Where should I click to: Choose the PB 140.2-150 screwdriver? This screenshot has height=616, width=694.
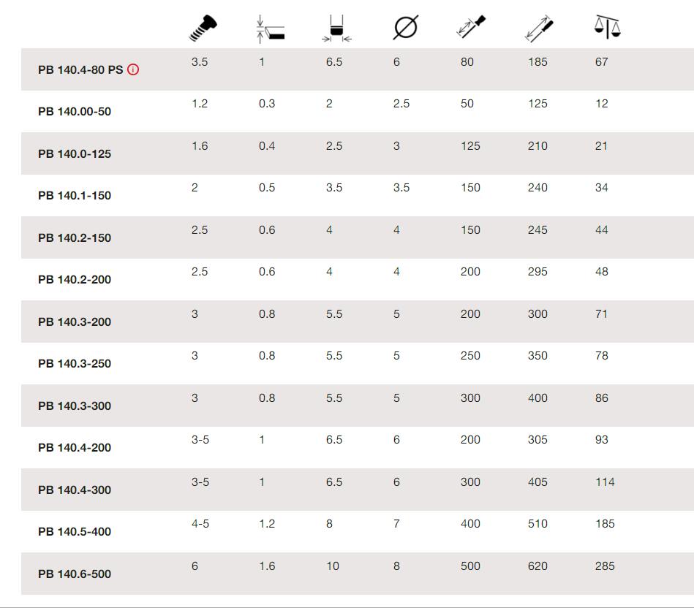75,238
